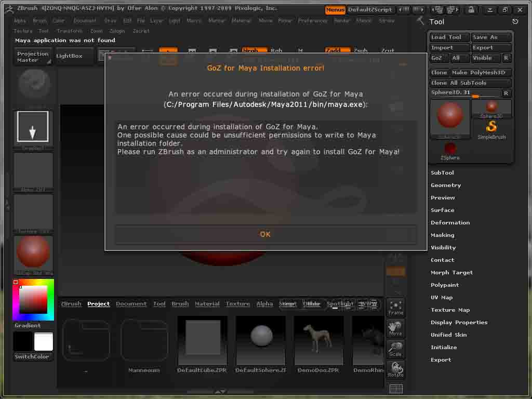Toggle the Mrgb mode button
532x399 pixels.
click(255, 50)
